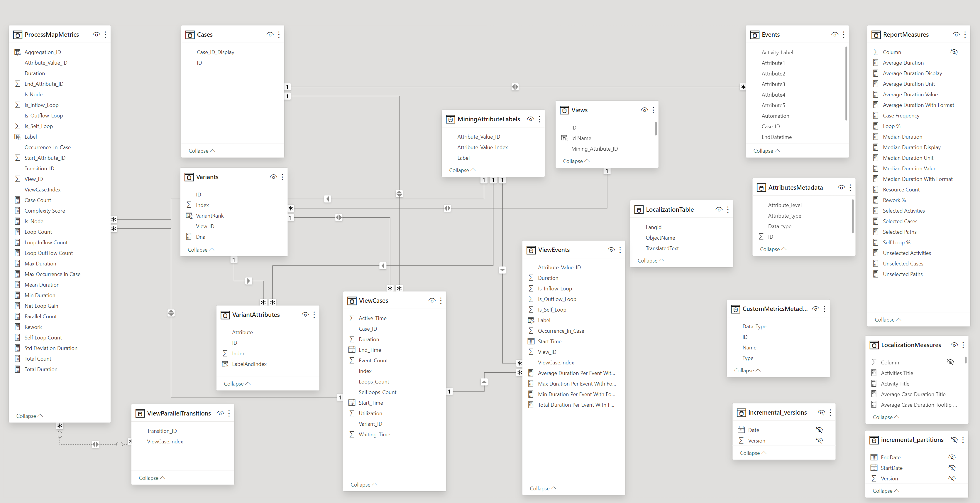This screenshot has width=980, height=503.
Task: Click the filter direction arrow on Cases-Events relationship
Action: [x=515, y=87]
